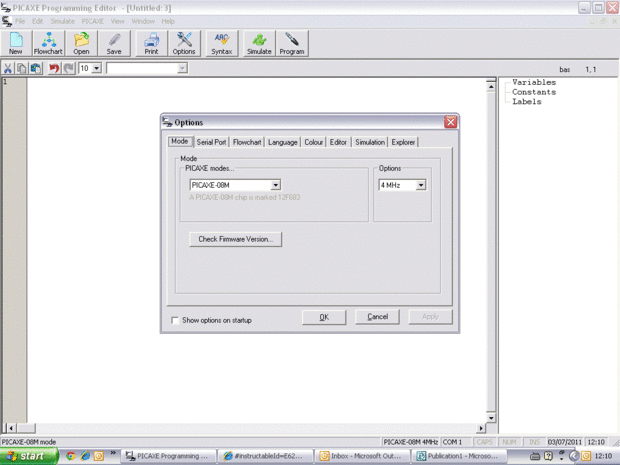Screen dimensions: 620x465
Task: Click PICAXE-08M 4MHz status bar entry
Action: click(410, 442)
